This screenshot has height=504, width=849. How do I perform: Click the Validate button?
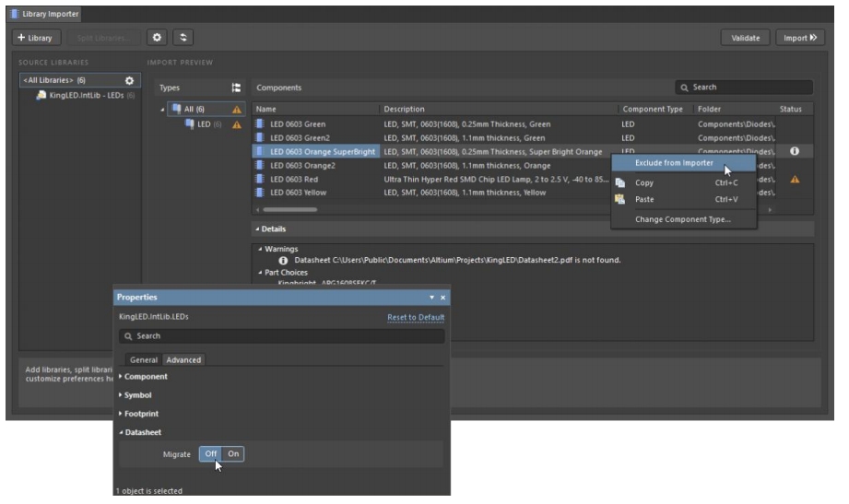coord(745,38)
